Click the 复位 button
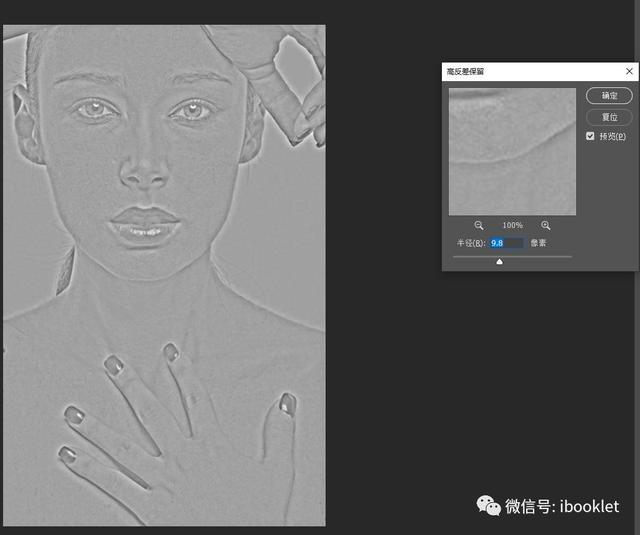Screen dimensions: 640x535 [609, 118]
